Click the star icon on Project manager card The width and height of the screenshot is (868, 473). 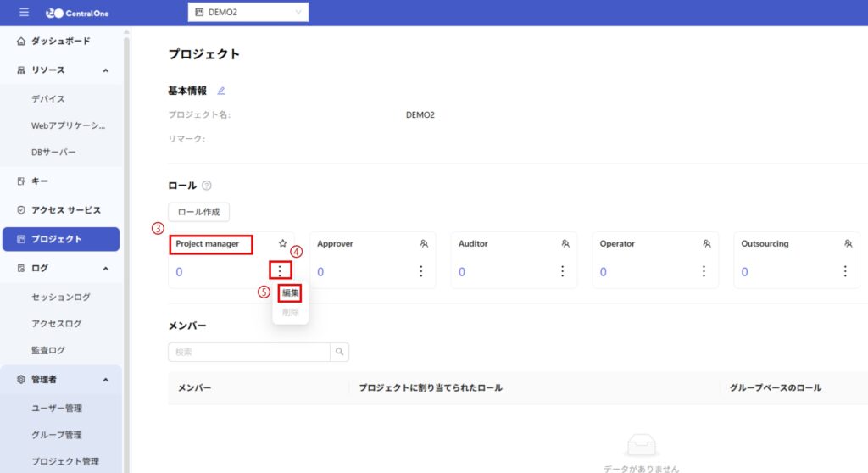[282, 243]
